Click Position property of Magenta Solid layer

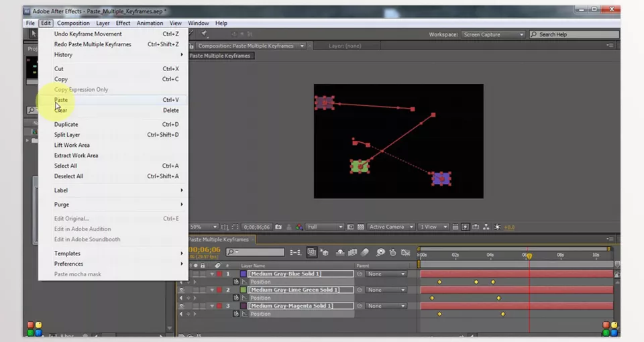coord(260,314)
